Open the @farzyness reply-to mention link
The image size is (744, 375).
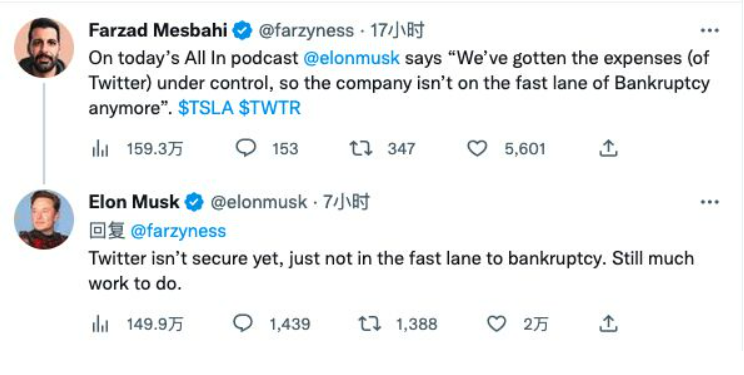point(178,232)
